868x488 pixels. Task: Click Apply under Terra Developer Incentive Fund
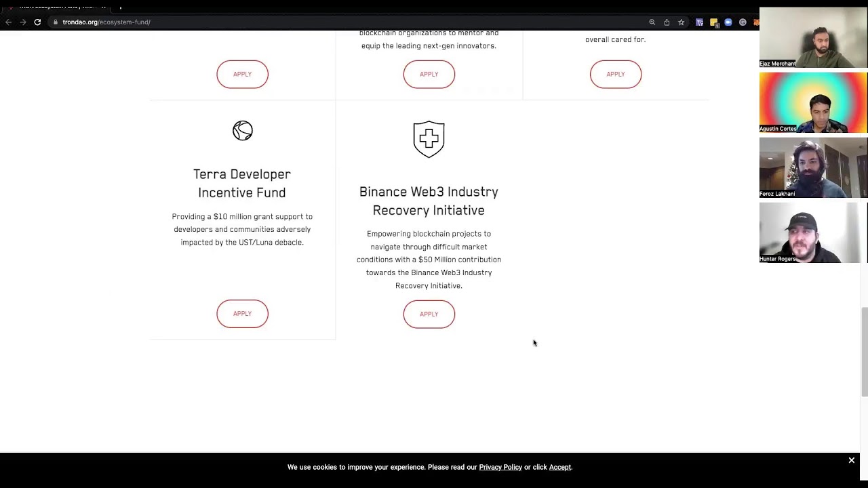(242, 314)
